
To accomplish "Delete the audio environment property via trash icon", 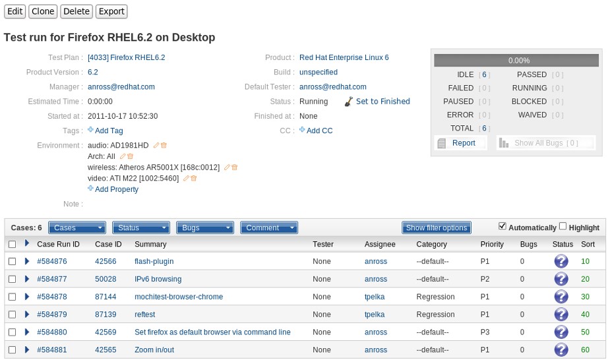I will (164, 145).
